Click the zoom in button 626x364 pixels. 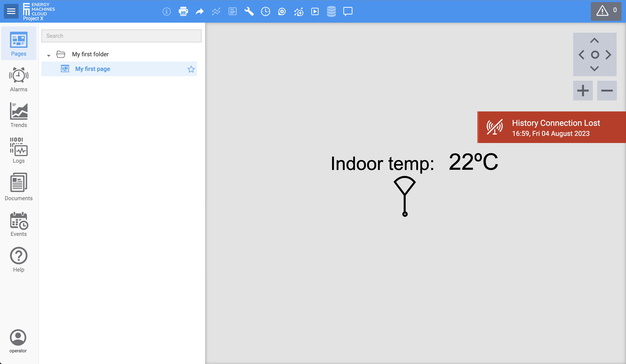(x=583, y=90)
